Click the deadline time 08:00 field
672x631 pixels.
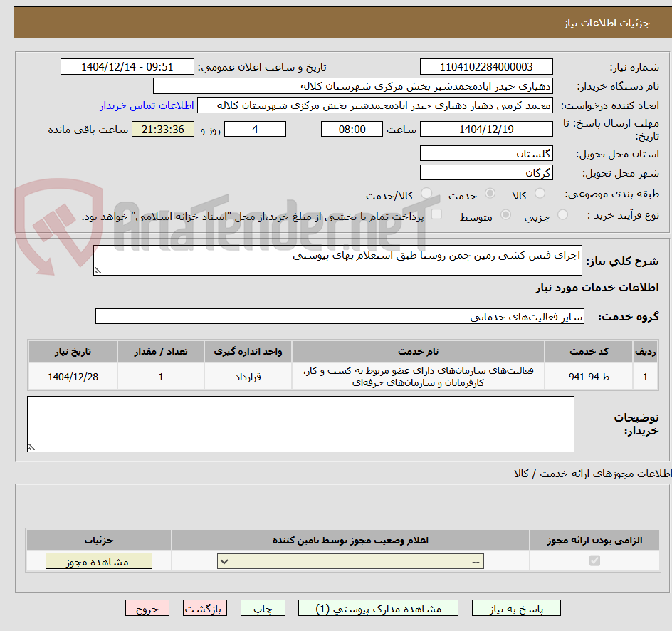tap(352, 129)
